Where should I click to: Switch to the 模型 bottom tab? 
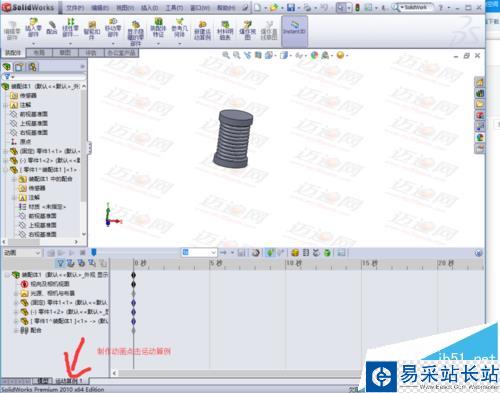43,381
